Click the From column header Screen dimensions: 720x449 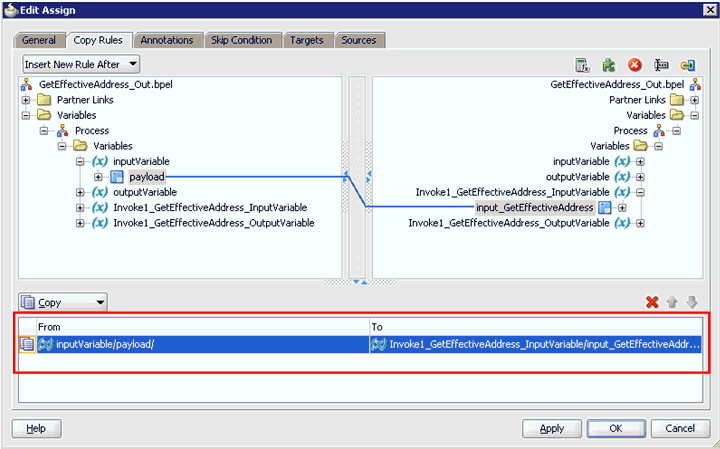coord(203,327)
